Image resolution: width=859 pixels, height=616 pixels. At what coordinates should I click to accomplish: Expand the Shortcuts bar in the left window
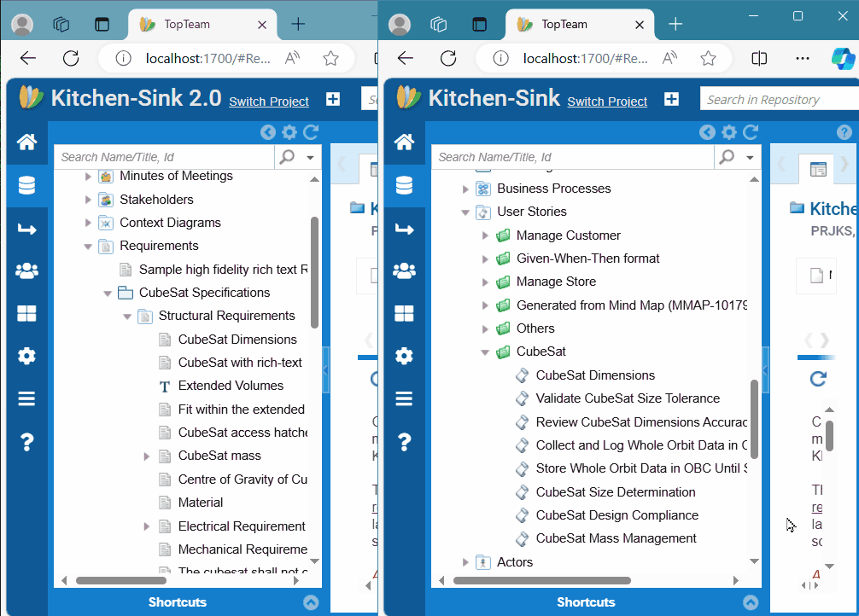pyautogui.click(x=311, y=602)
